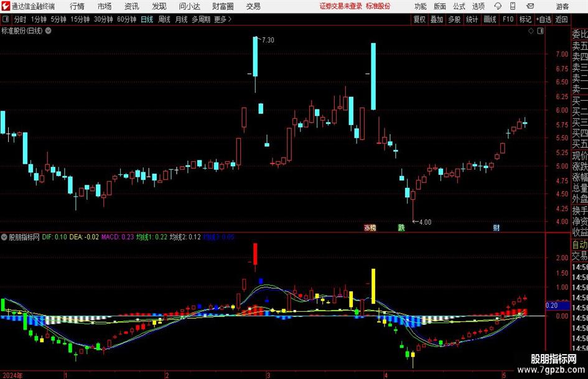Open the 市场 menu
This screenshot has width=588, height=379.
pos(105,6)
